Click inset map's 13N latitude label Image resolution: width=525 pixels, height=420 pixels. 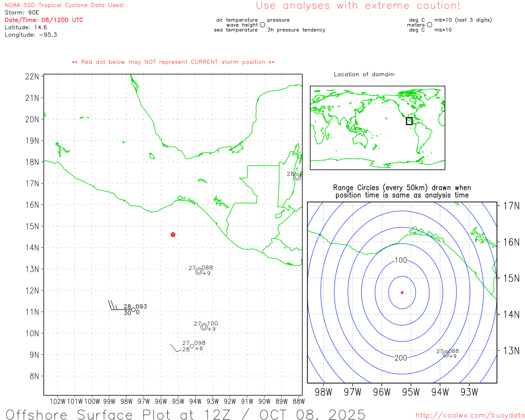pyautogui.click(x=511, y=351)
